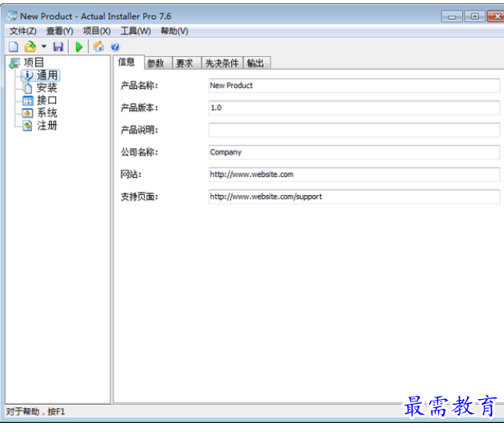This screenshot has height=432, width=504.
Task: Create a new project with the blank page icon
Action: click(13, 47)
